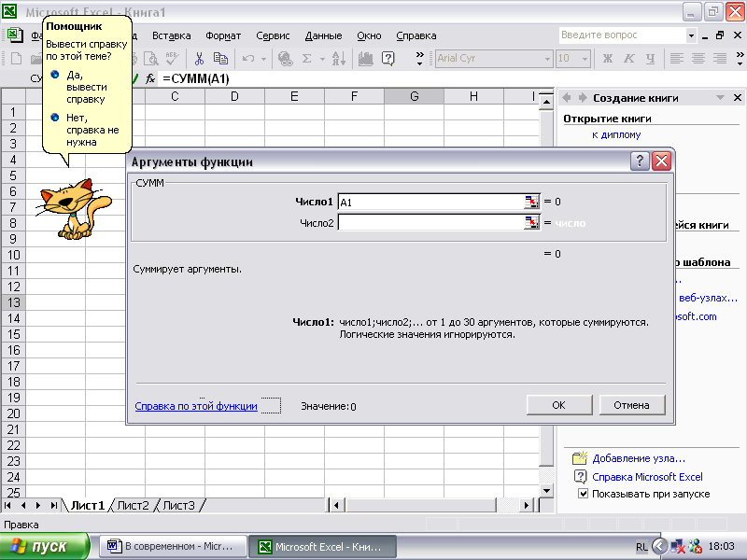Click the 'Введите вопрос' help box
The width and height of the screenshot is (747, 560).
click(x=622, y=35)
